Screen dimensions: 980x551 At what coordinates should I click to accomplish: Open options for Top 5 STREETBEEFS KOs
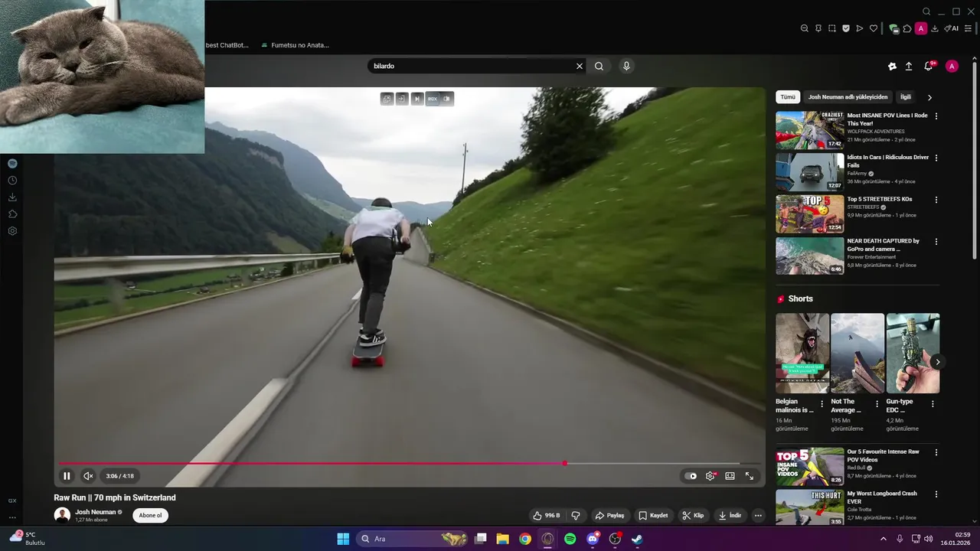(x=936, y=200)
